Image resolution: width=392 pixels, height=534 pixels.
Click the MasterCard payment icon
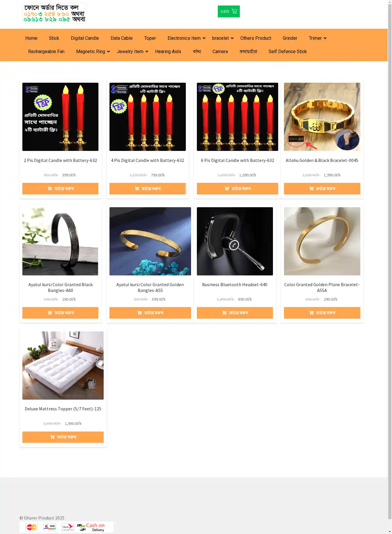pyautogui.click(x=32, y=527)
